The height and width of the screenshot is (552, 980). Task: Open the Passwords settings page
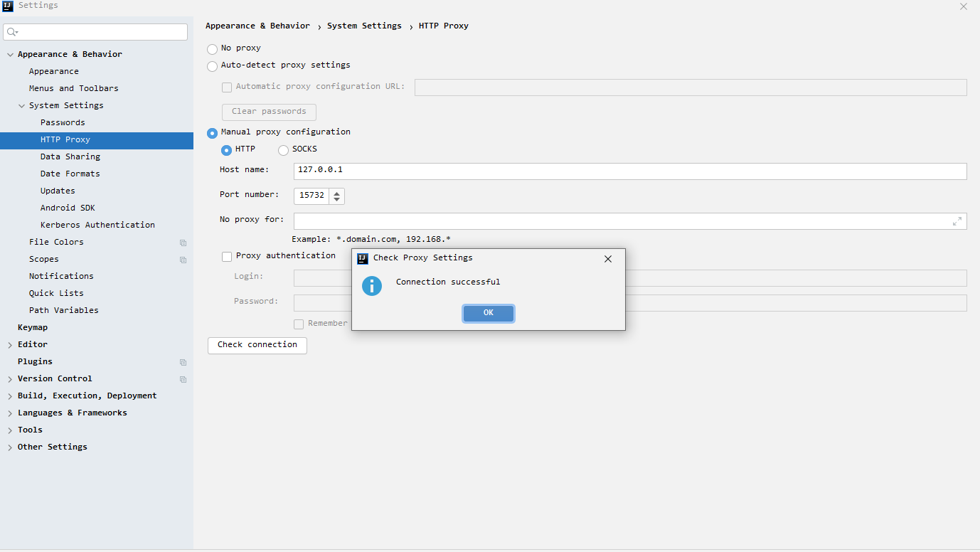coord(63,122)
